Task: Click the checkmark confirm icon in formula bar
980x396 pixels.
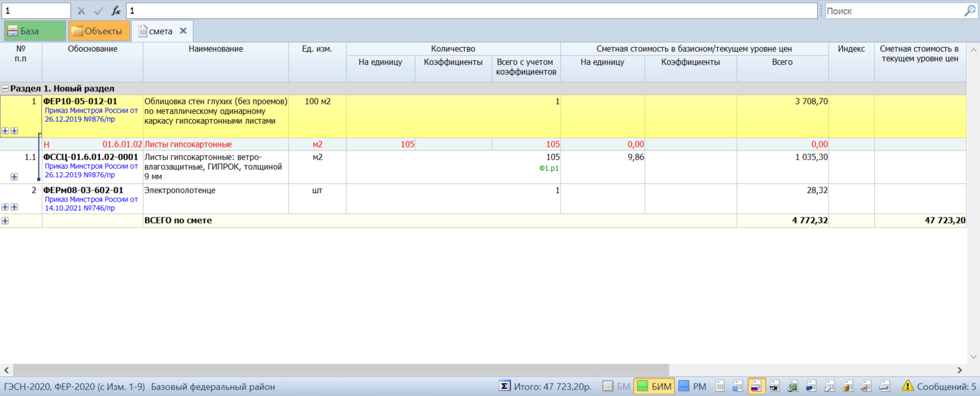Action: pos(98,11)
